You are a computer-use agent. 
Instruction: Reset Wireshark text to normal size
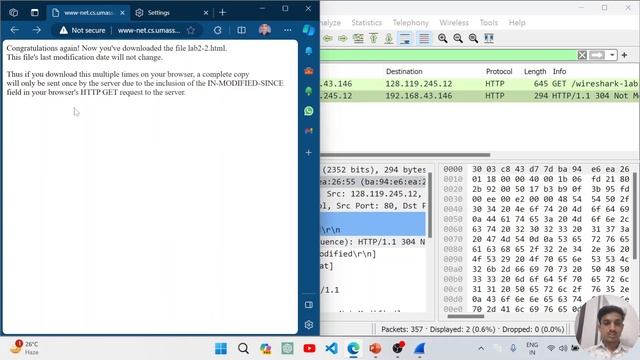point(473,38)
